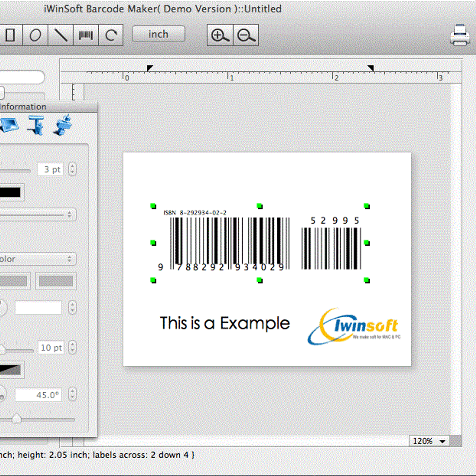Expand the line style dropdown
Image resolution: width=476 pixels, height=476 pixels.
[38, 215]
